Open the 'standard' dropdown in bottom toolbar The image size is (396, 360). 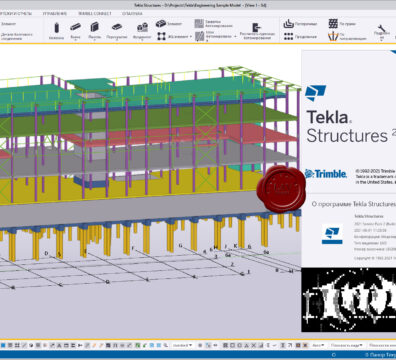[x=182, y=345]
